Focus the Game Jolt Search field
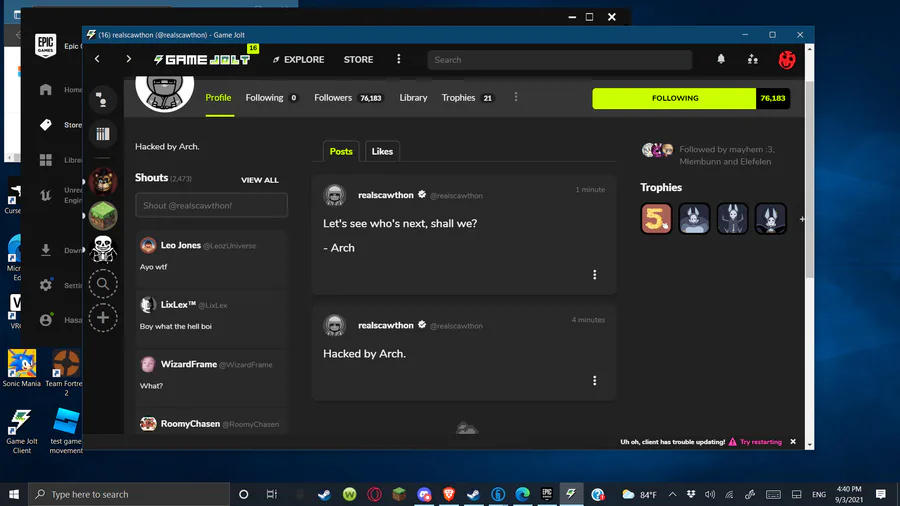 [560, 60]
